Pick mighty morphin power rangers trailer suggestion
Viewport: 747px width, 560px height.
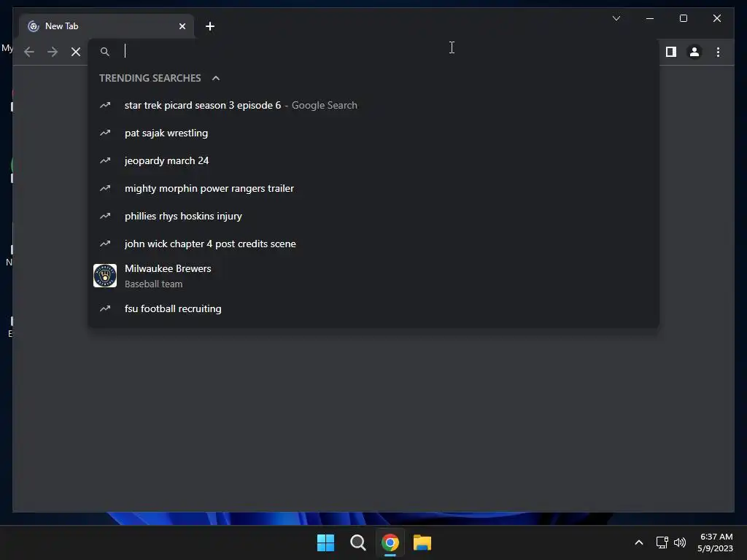click(x=373, y=188)
